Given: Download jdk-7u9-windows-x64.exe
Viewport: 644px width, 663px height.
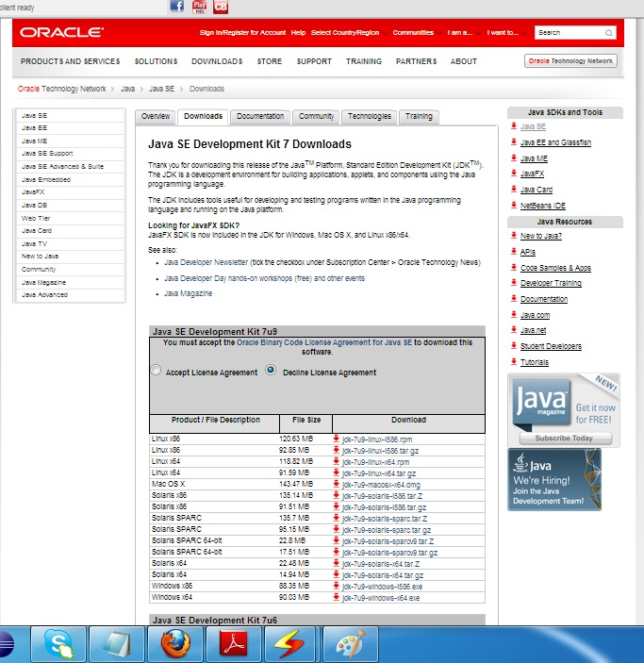Looking at the screenshot, I should (381, 598).
